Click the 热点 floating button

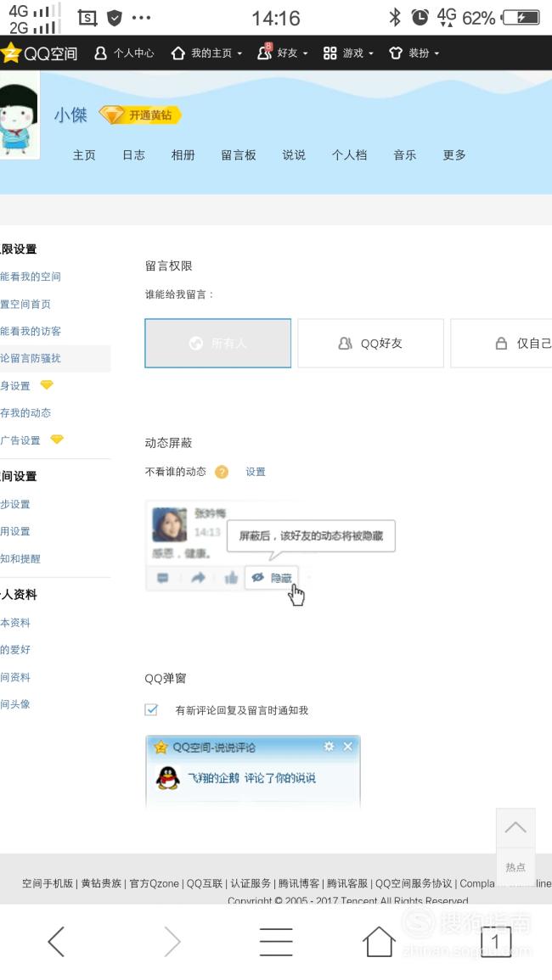click(515, 867)
